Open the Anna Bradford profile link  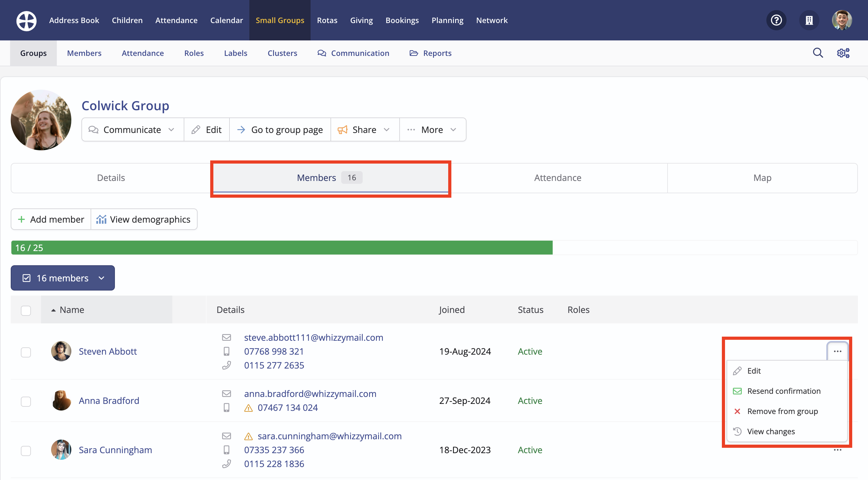click(x=109, y=400)
